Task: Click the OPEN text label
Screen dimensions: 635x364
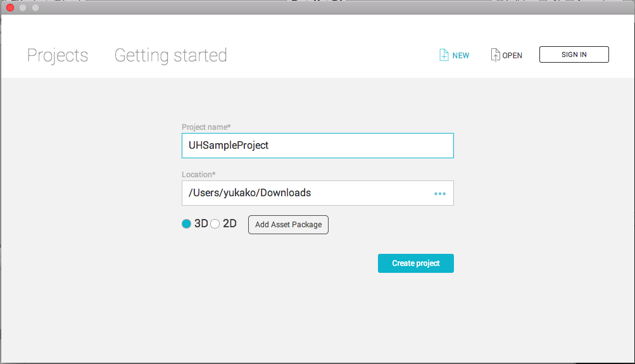Action: (512, 56)
